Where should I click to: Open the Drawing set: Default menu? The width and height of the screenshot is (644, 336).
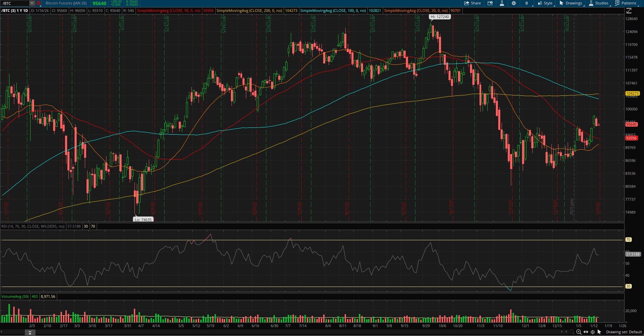click(624, 332)
